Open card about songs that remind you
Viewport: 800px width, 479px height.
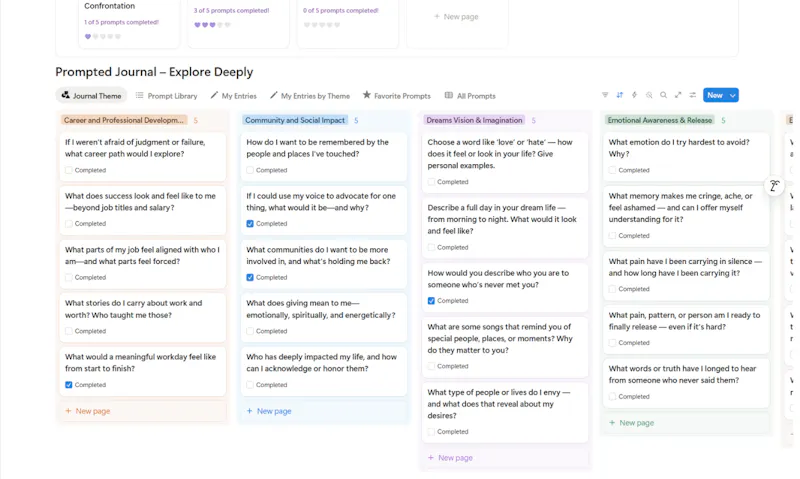pyautogui.click(x=505, y=345)
